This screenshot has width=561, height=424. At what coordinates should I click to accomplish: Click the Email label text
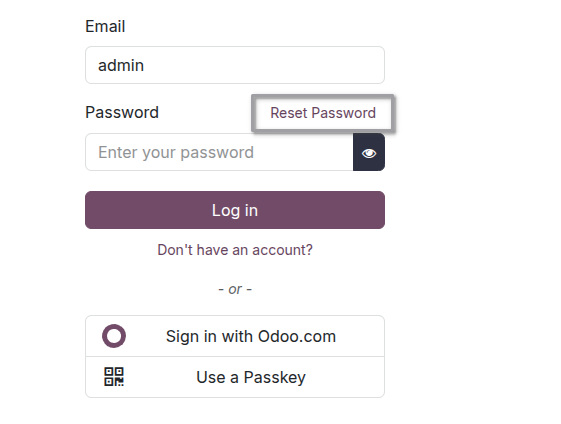(x=105, y=26)
